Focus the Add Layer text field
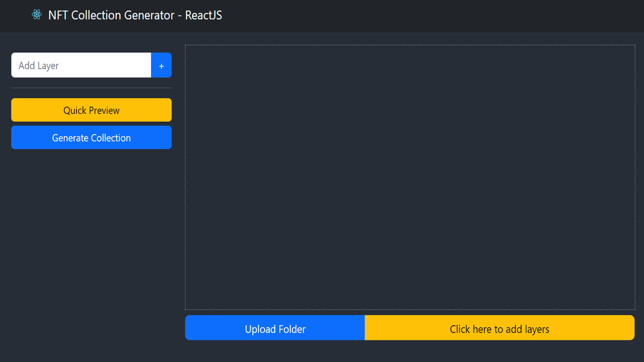The width and height of the screenshot is (644, 362). 81,65
